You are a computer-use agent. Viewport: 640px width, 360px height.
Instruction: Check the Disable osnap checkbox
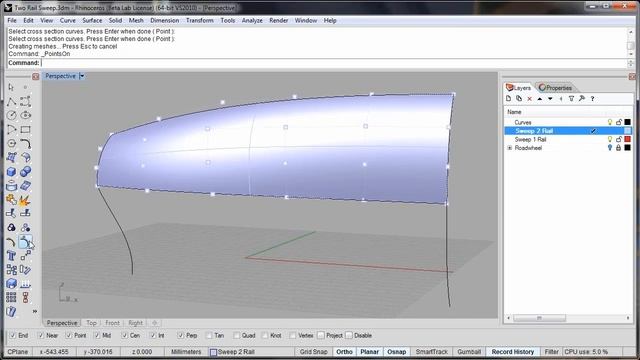349,335
